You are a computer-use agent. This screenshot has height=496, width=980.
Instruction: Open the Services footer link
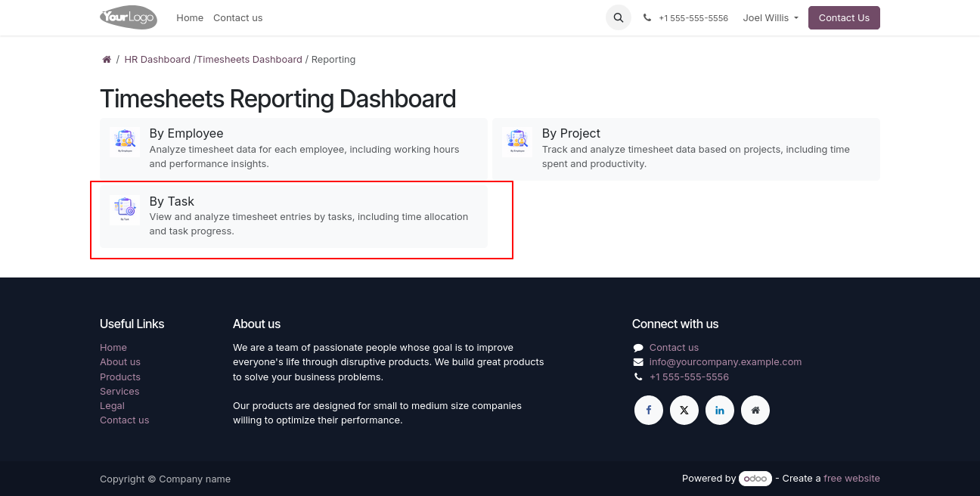[119, 392]
